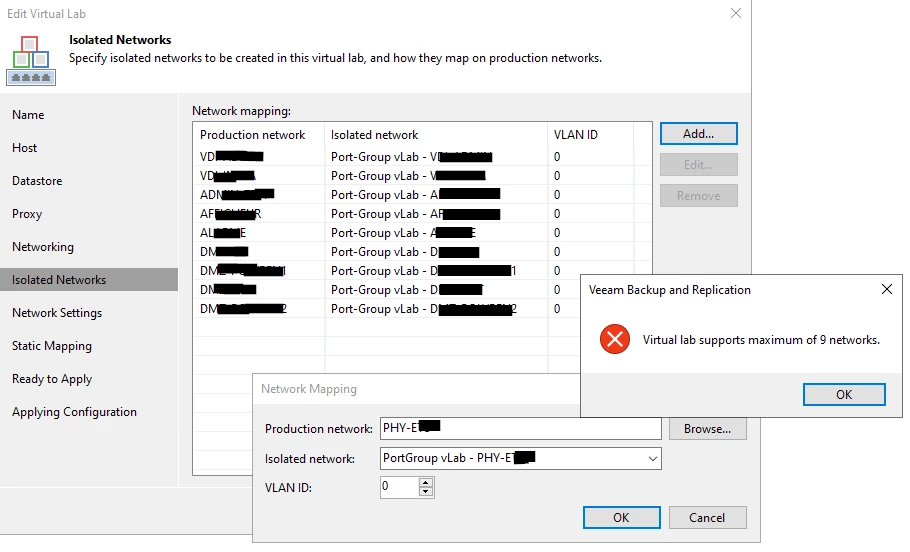Close the Veeam Backup and Replication dialog
Viewport: 910px width, 552px height.
click(x=886, y=289)
